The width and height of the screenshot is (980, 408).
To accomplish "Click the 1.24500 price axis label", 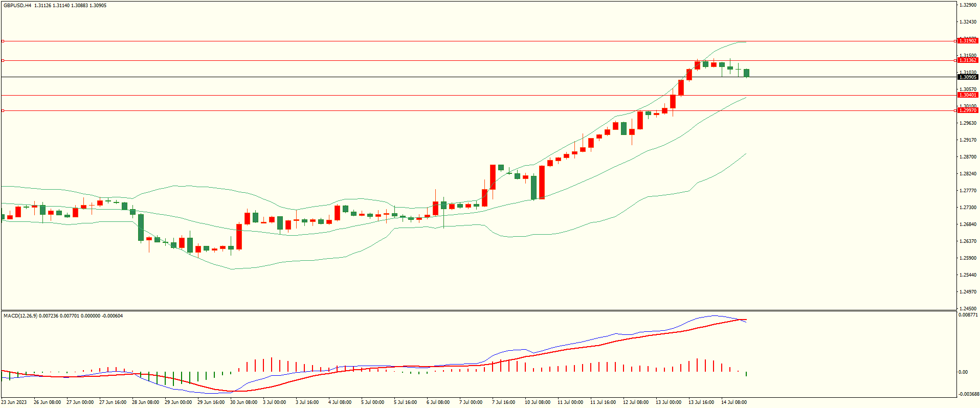I will pyautogui.click(x=968, y=309).
